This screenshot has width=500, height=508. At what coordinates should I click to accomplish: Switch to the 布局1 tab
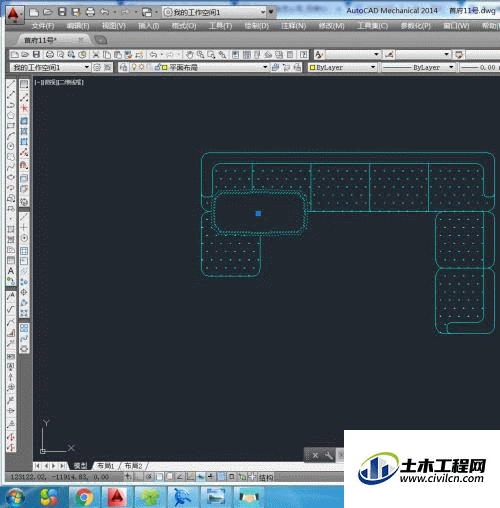tap(105, 466)
